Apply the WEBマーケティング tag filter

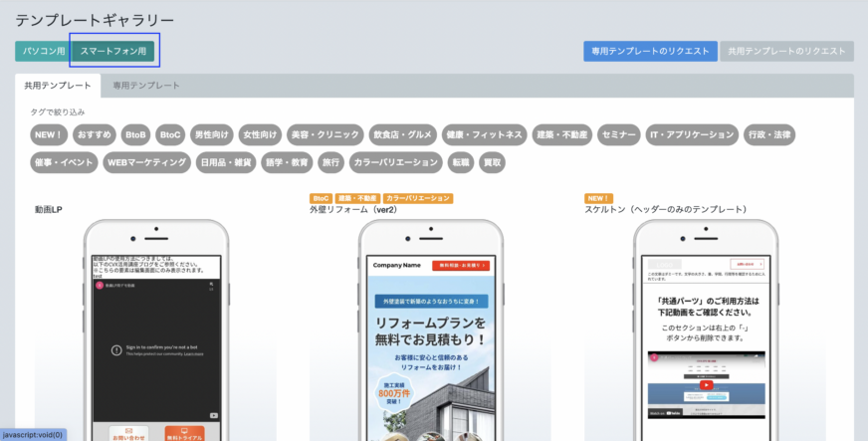(x=146, y=162)
